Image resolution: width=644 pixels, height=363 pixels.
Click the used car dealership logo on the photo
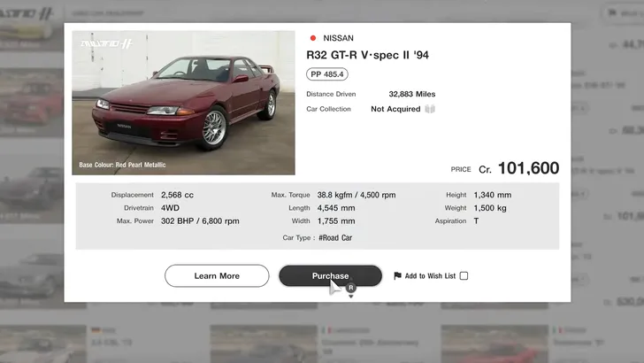(106, 43)
